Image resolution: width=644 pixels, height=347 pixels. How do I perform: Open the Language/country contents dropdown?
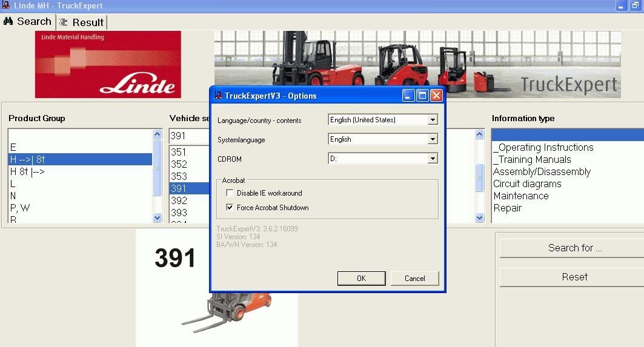click(x=433, y=120)
